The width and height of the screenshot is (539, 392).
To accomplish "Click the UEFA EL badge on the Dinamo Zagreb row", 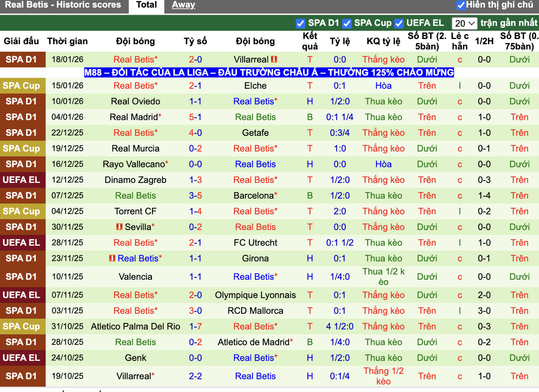I will click(23, 180).
